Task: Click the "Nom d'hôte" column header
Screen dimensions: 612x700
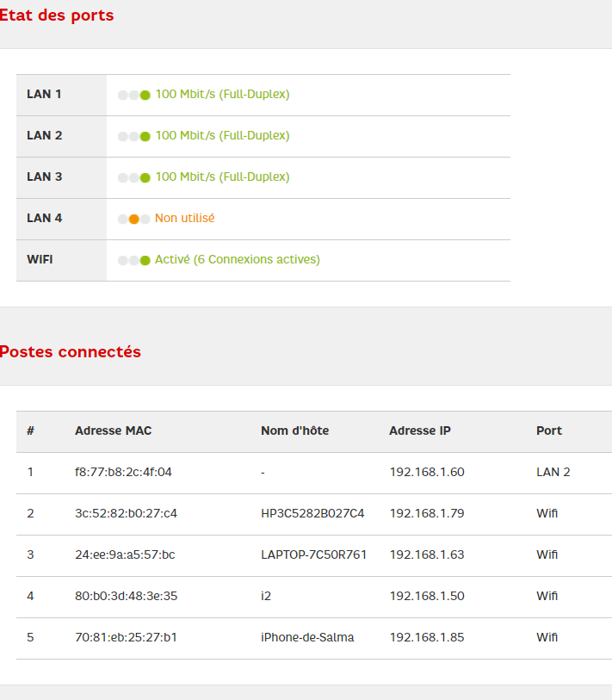Action: pyautogui.click(x=294, y=431)
